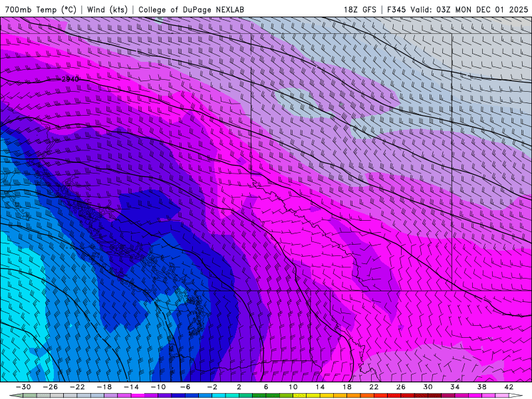Screen dimensions: 532x399
Task: Select the positive "6" legend label
Action: point(265,387)
